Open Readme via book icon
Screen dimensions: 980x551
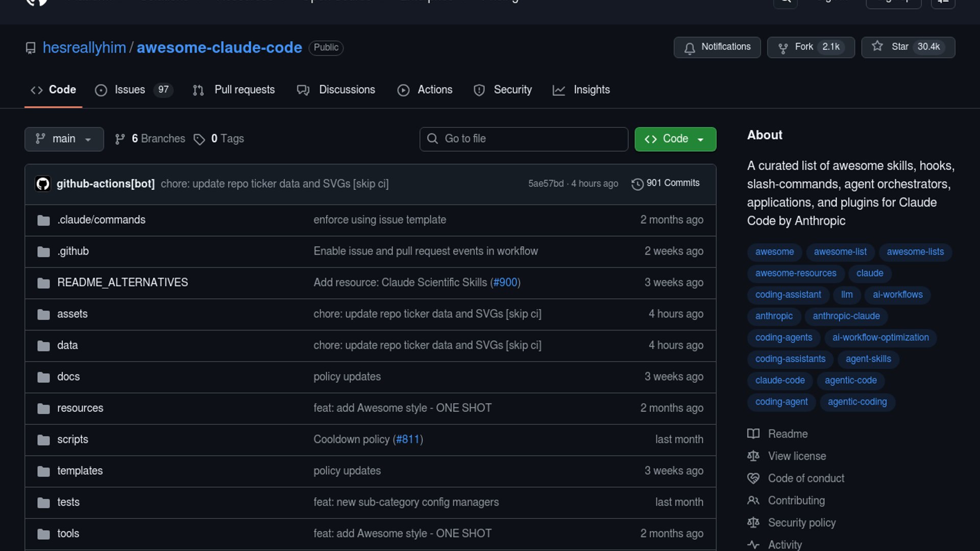point(753,434)
